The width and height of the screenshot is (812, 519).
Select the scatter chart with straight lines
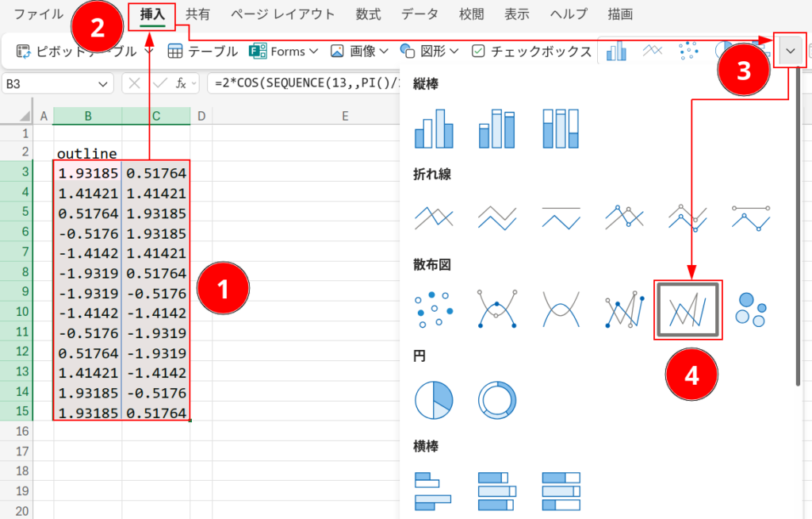(688, 309)
